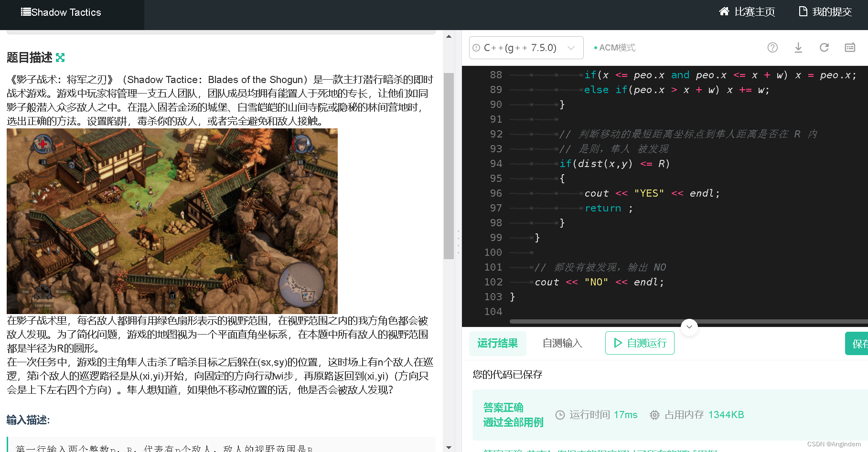Click the 您的代码已保存 message
Viewport: 868px width, 452px height.
coord(508,375)
